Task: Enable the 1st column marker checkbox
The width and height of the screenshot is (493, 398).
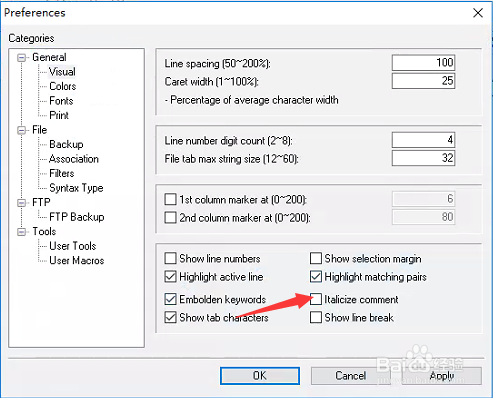Action: (170, 199)
